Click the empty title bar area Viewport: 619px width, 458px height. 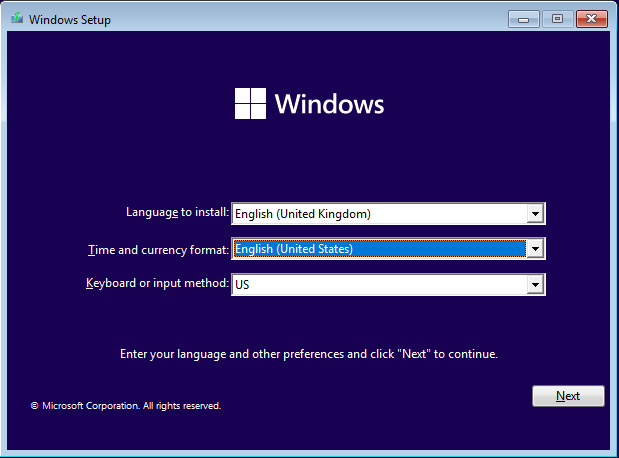point(300,19)
